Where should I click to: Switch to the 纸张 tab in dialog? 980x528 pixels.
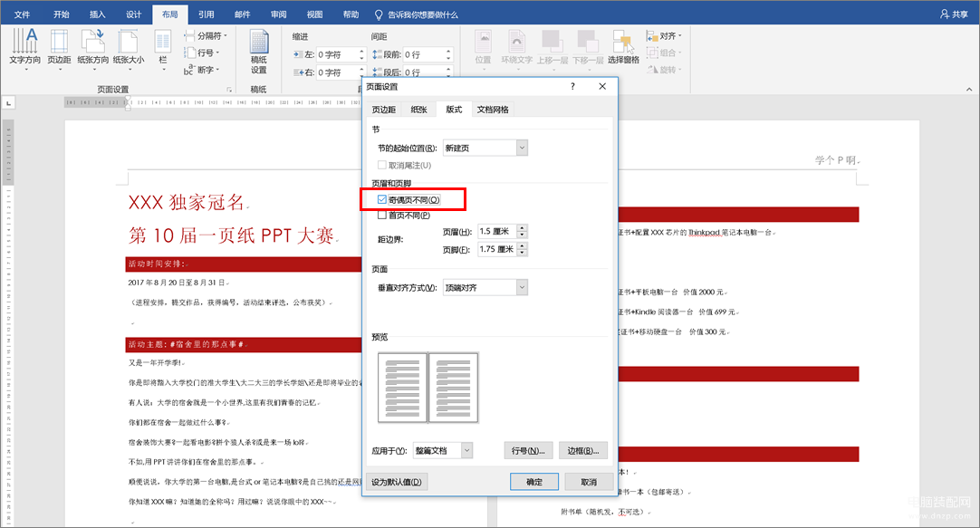click(418, 110)
